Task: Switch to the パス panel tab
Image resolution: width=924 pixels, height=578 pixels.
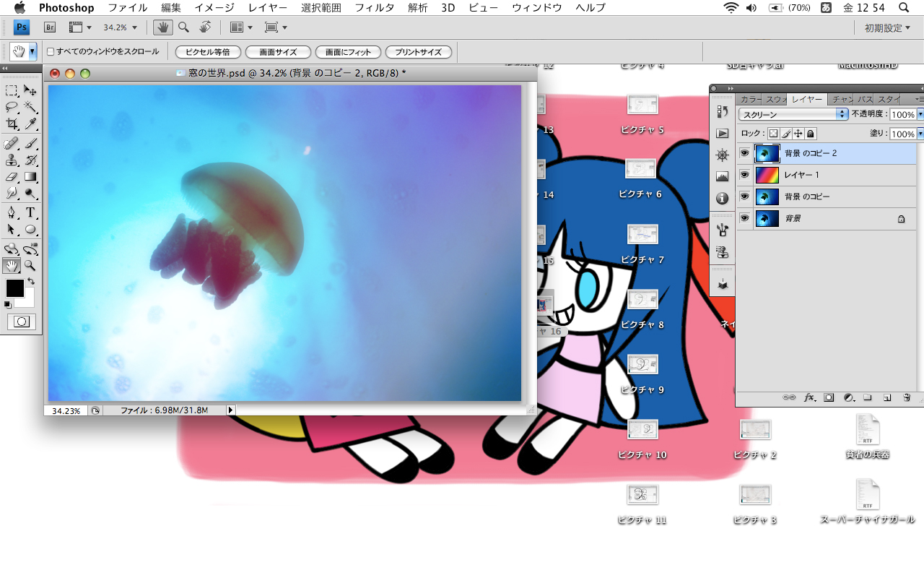Action: point(865,99)
